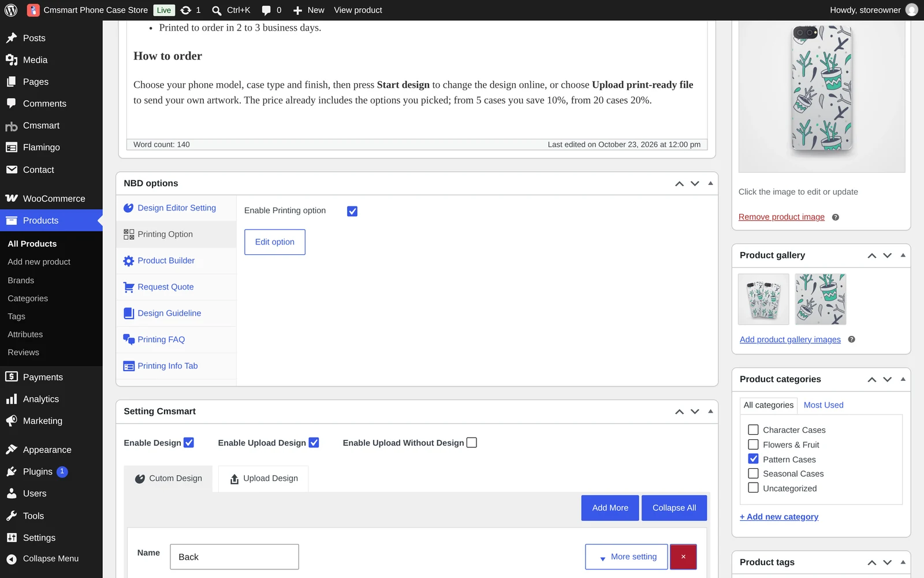Click the Flamingo icon in sidebar
Screen dimensions: 924x578
[12, 147]
